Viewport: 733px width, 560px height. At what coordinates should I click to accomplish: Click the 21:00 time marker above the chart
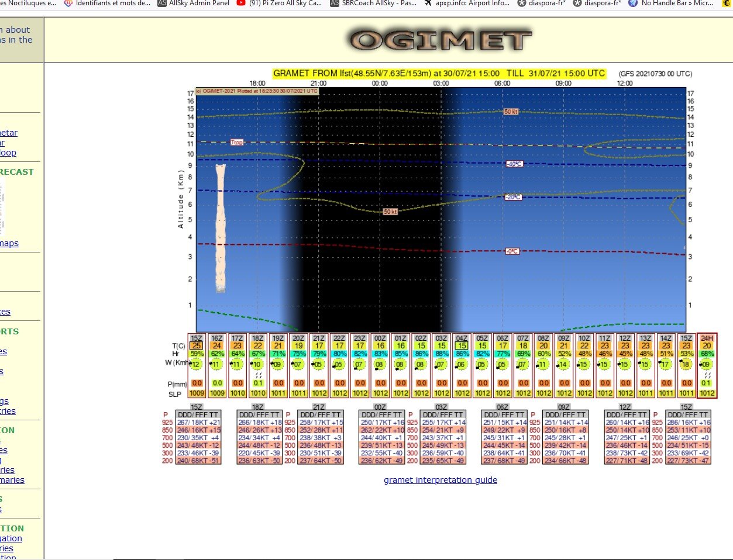318,84
